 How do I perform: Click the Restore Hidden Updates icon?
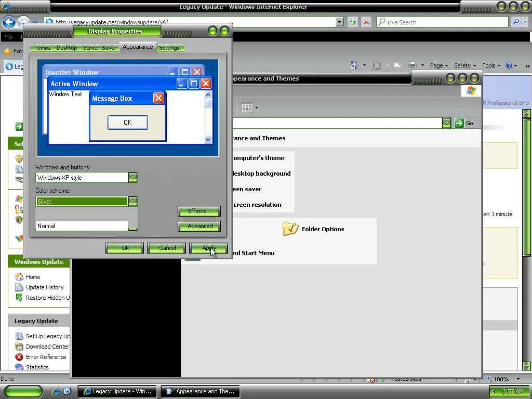click(19, 298)
